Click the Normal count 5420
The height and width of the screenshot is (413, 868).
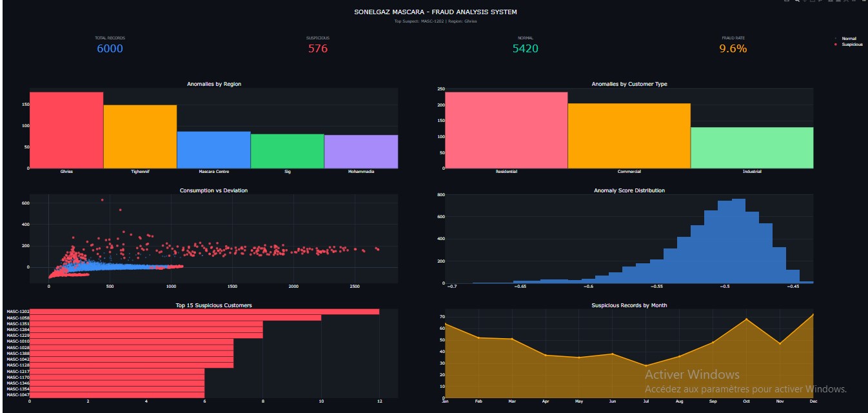click(x=526, y=49)
